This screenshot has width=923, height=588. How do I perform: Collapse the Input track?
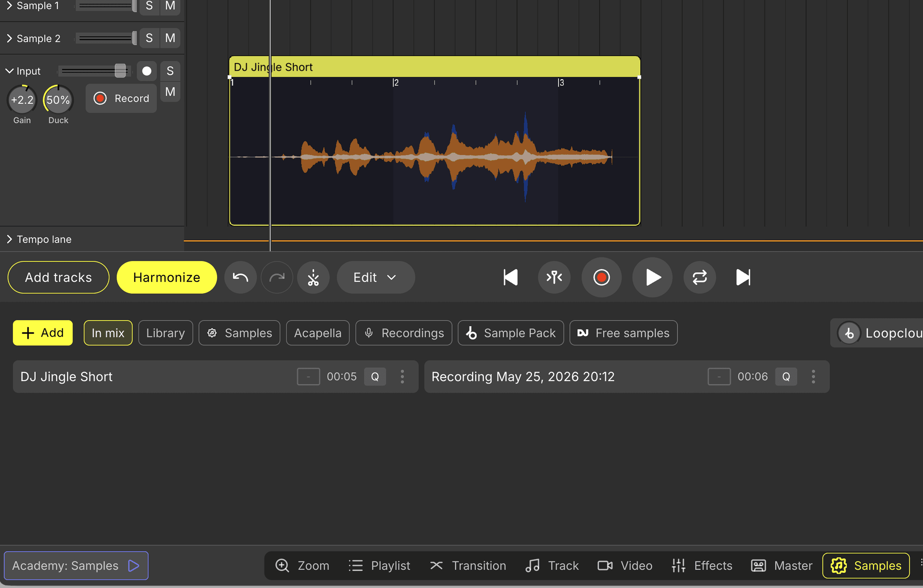click(10, 71)
